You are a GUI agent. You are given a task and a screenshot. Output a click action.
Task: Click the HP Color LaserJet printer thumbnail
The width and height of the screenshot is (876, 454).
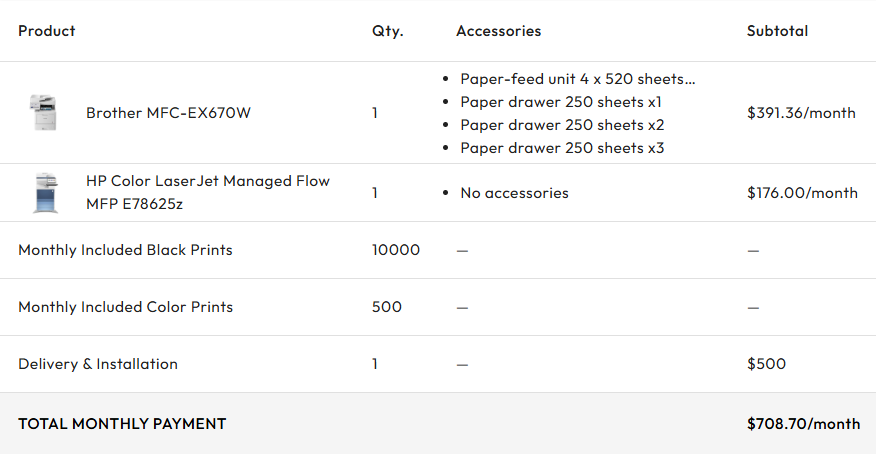pyautogui.click(x=45, y=193)
